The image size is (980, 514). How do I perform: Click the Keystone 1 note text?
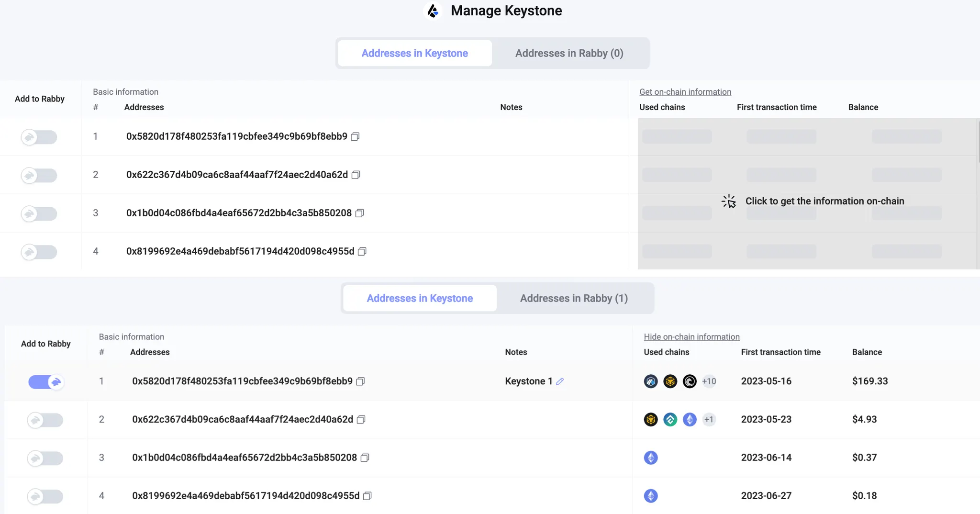pos(528,381)
